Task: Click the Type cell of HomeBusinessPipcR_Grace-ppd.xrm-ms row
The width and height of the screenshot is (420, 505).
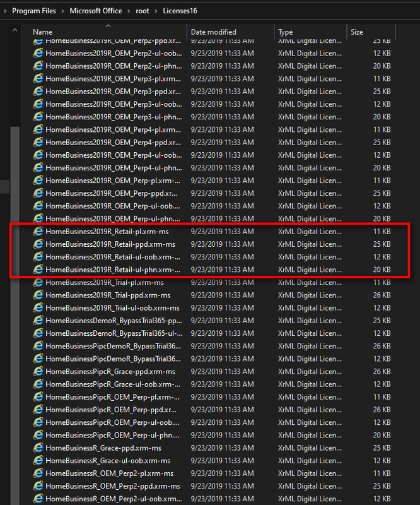Action: [x=310, y=372]
